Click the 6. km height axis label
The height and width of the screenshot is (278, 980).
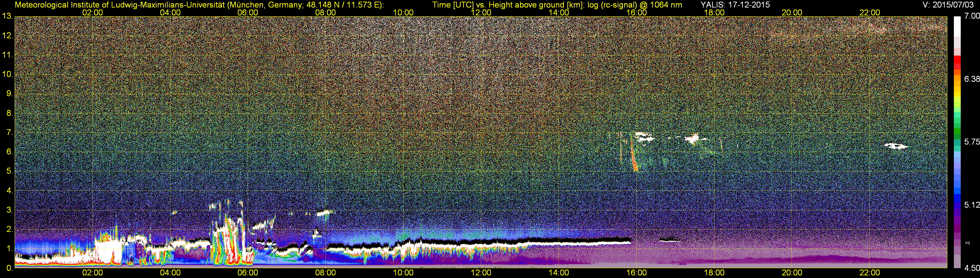9,151
